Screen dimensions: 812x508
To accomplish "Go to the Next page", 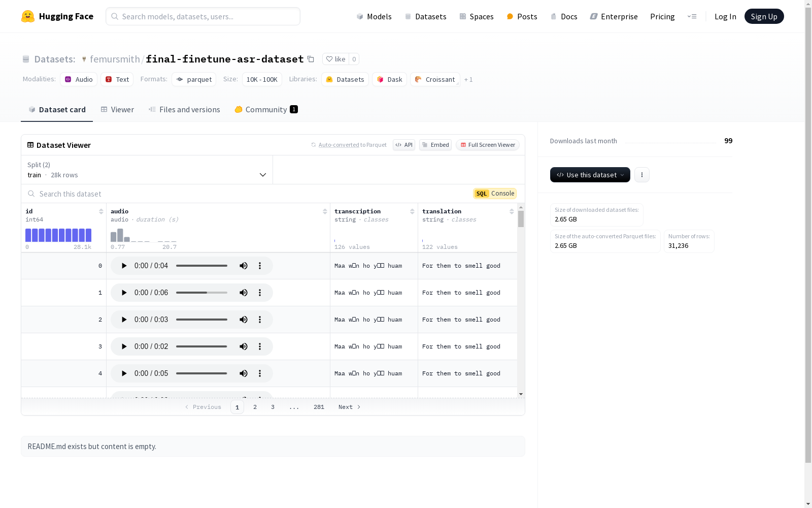I will (350, 407).
